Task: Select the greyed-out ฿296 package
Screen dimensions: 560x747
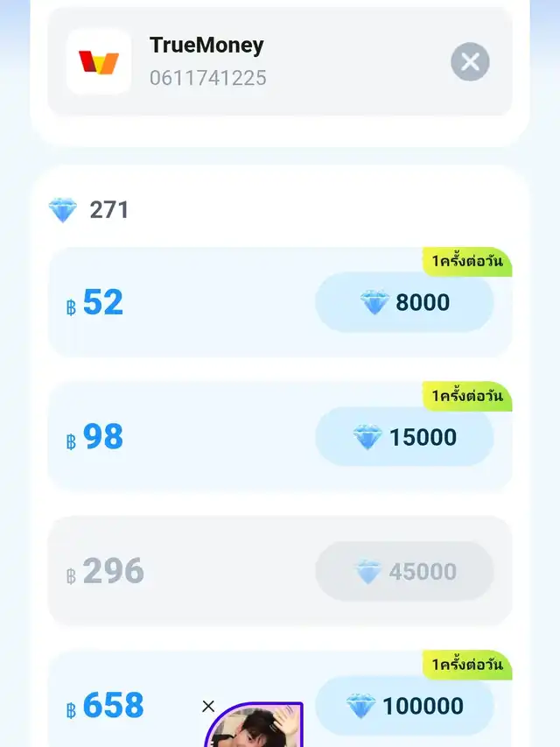Action: point(113,572)
